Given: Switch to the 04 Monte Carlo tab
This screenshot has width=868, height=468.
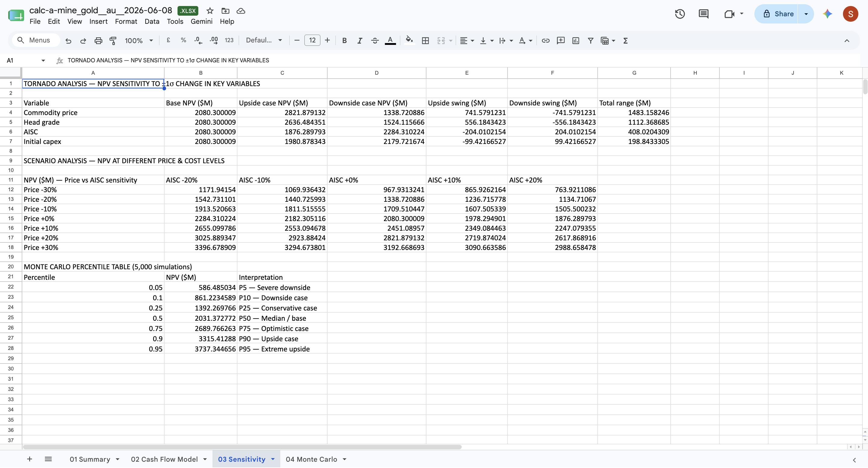Looking at the screenshot, I should coord(311,459).
